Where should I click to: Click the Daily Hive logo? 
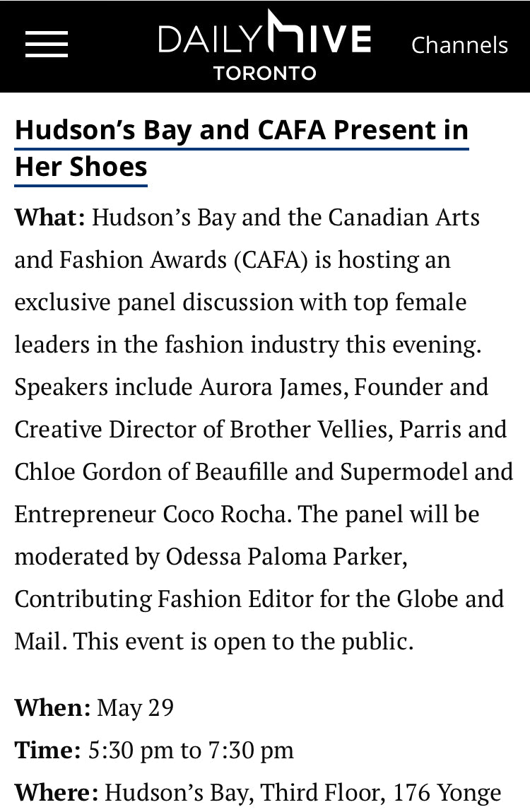(x=265, y=33)
